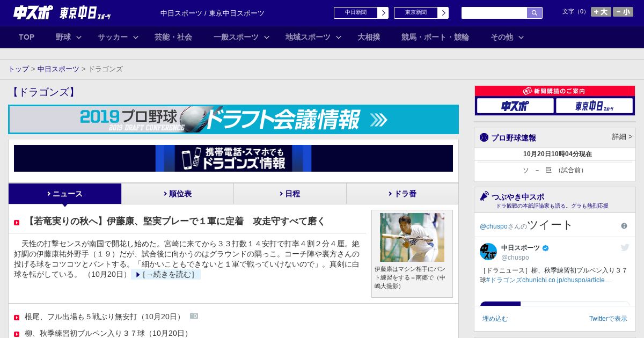Click 中日スポーツ Twitter avatar

(488, 252)
